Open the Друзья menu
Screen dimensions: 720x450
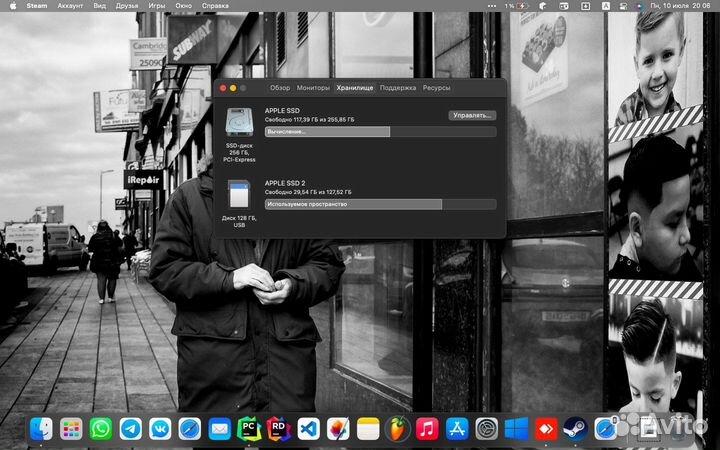click(127, 6)
